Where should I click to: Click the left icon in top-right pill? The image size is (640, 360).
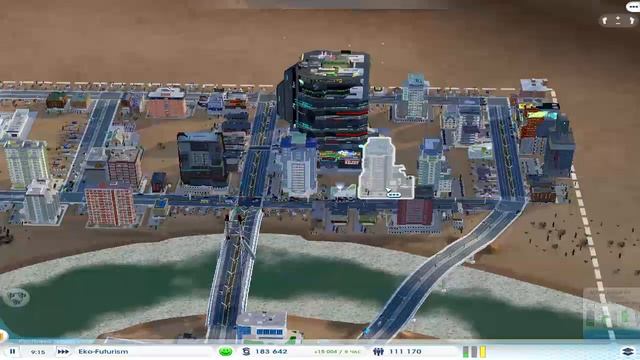[x=605, y=20]
